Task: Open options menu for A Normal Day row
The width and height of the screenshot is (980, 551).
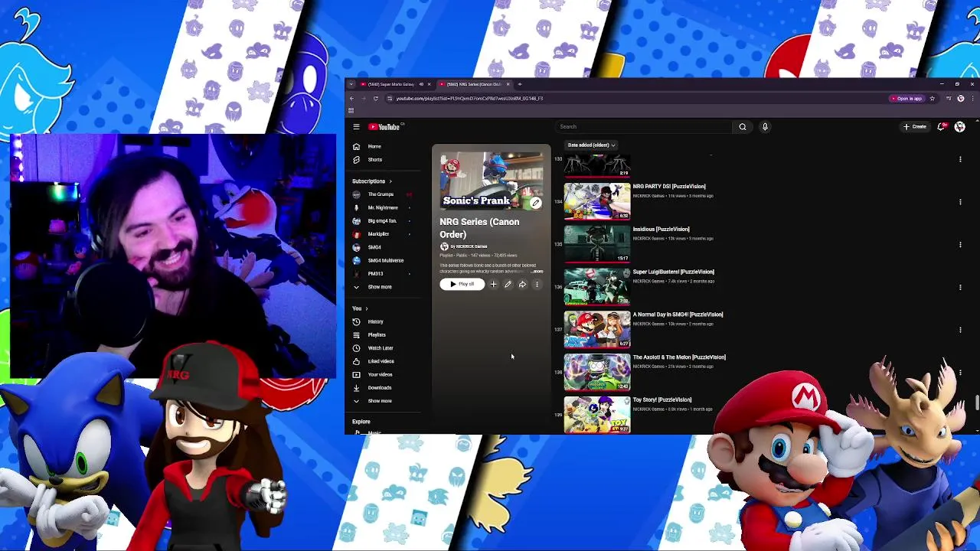Action: tap(960, 330)
